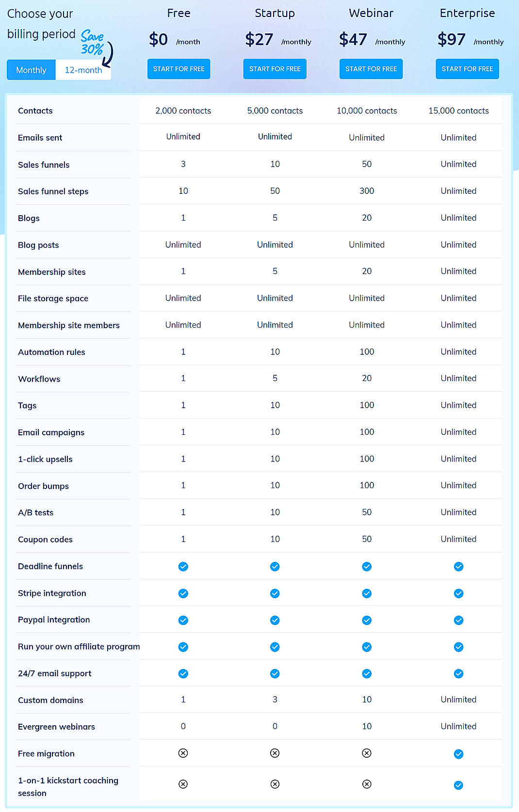The height and width of the screenshot is (812, 519).
Task: Click the Deadline funnels checkmark under Startup
Action: coord(275,566)
